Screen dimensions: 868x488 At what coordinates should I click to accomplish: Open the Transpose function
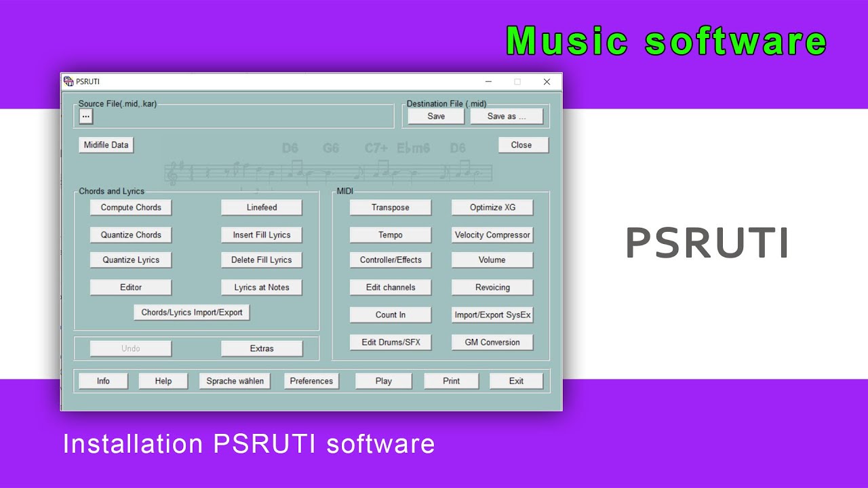391,207
